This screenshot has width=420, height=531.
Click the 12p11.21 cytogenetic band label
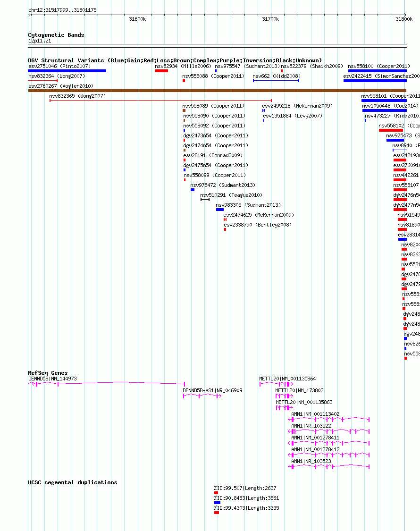click(40, 41)
